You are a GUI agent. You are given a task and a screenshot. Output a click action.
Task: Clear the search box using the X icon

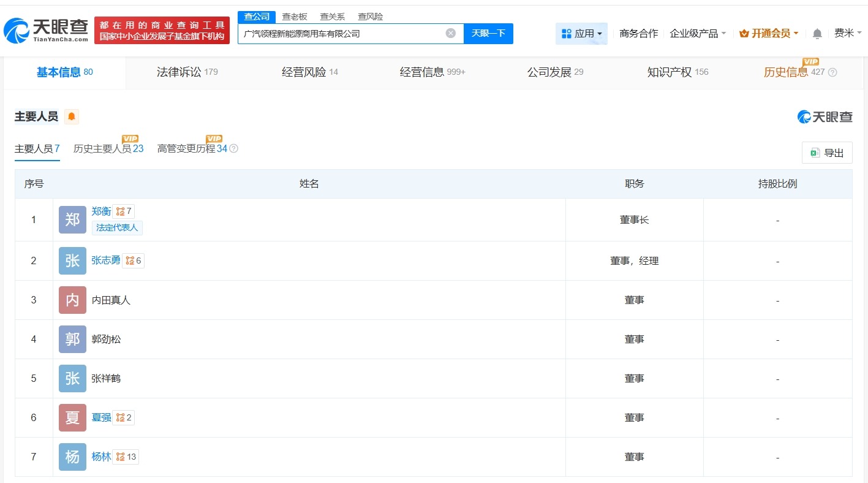tap(451, 33)
